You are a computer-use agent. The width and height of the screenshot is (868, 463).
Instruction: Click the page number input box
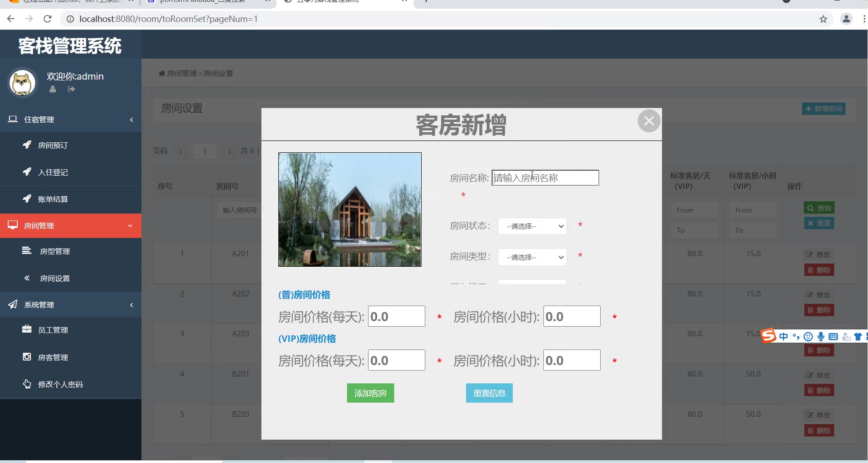(x=205, y=151)
